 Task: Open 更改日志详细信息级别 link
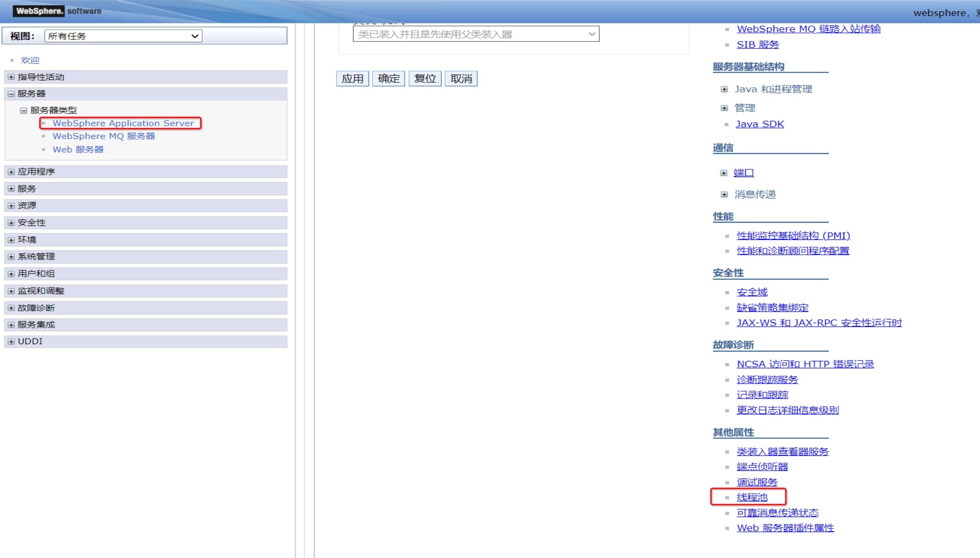point(788,411)
